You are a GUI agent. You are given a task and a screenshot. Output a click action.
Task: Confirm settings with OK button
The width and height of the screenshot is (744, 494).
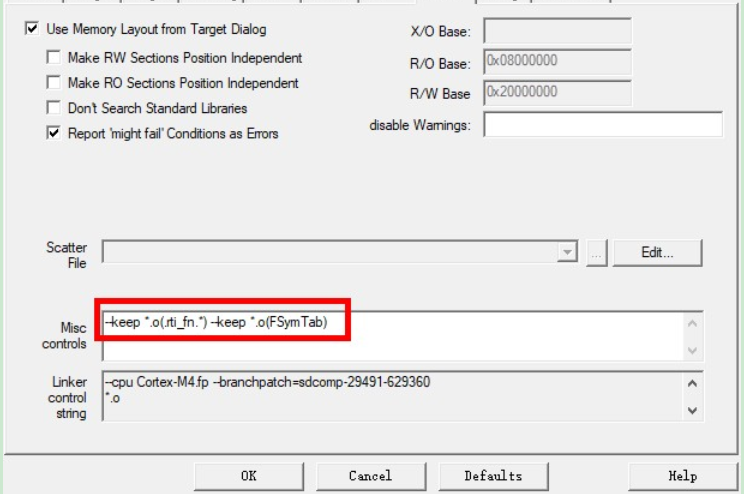point(249,476)
